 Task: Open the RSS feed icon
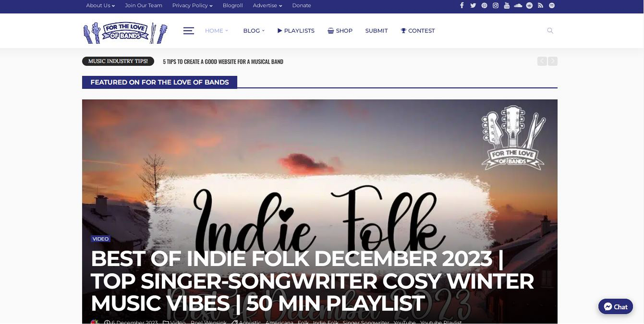click(540, 5)
